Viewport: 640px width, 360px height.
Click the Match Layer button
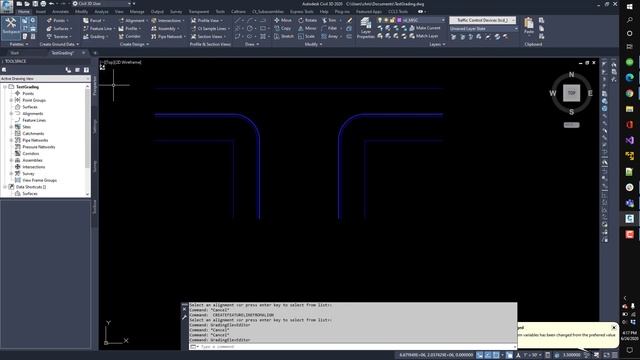[424, 36]
